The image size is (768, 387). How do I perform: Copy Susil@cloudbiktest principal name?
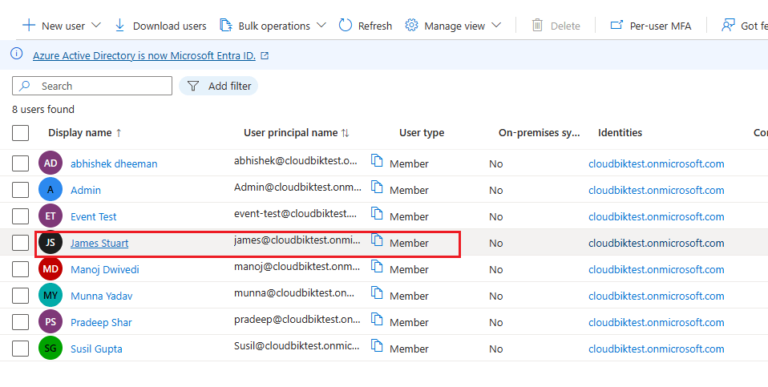click(x=377, y=345)
